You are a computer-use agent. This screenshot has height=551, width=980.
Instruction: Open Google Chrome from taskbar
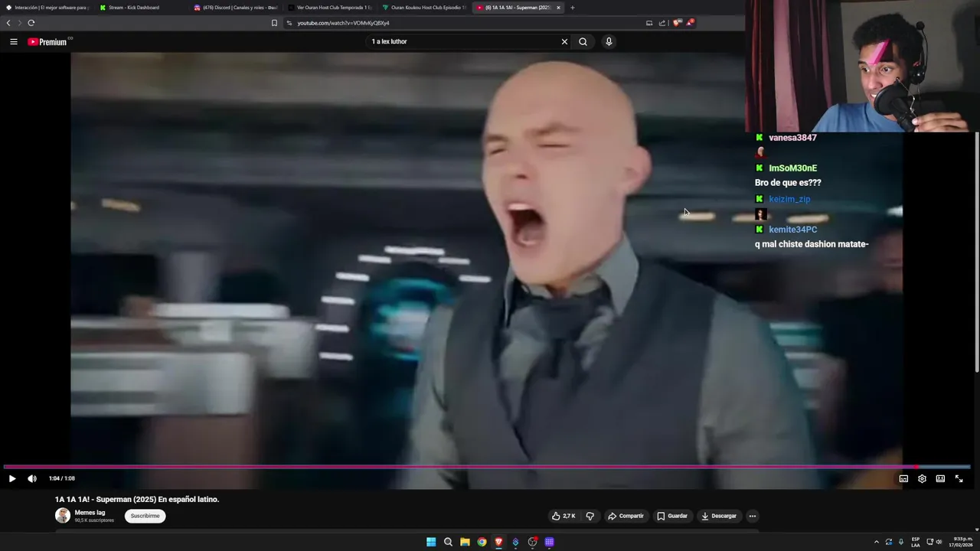click(482, 542)
